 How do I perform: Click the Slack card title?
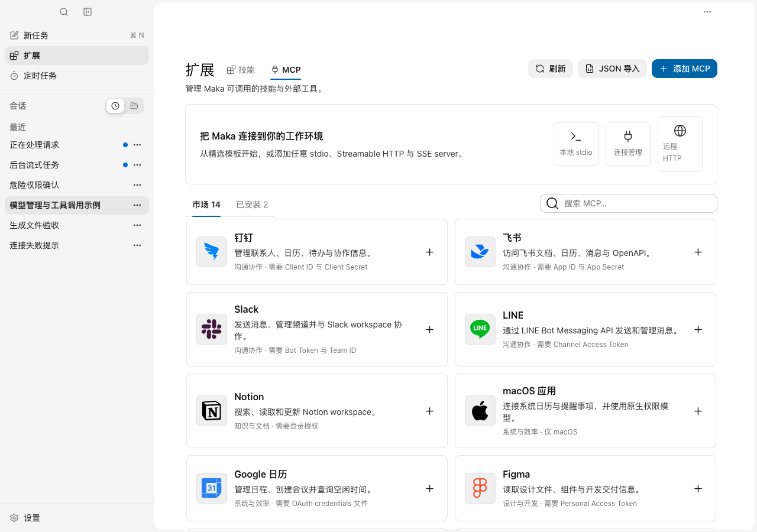(x=247, y=309)
